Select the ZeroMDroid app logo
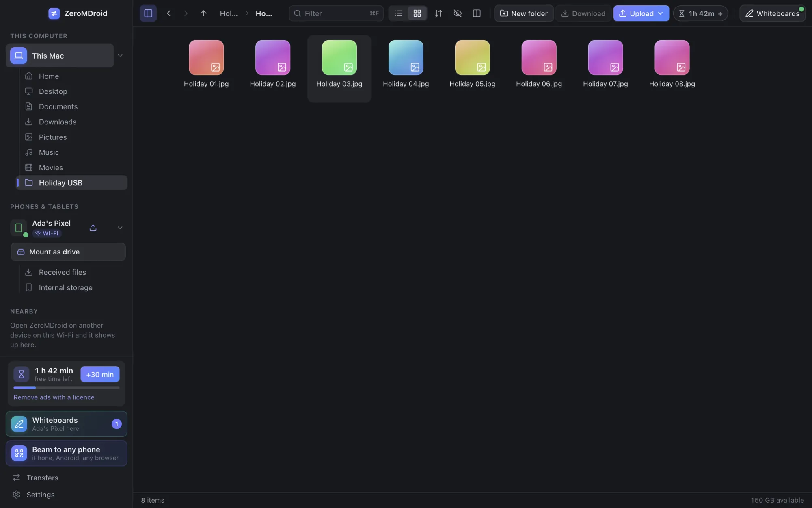Viewport: 812px width, 508px height. 54,13
